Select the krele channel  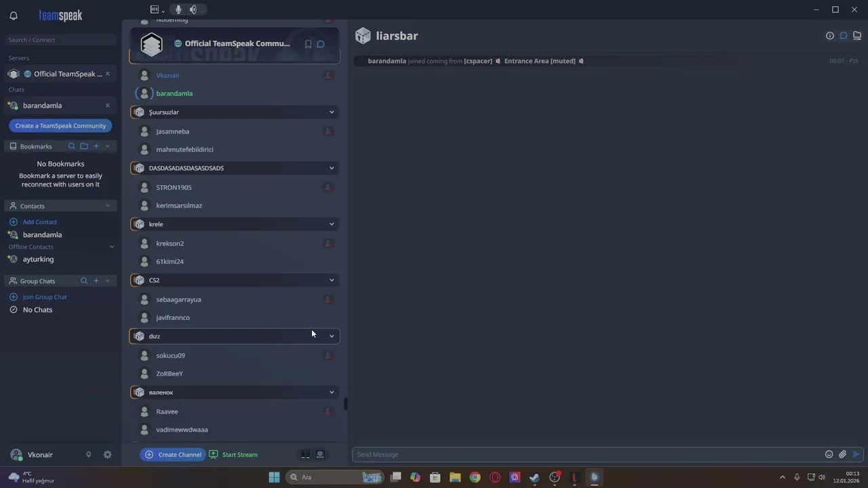[235, 224]
